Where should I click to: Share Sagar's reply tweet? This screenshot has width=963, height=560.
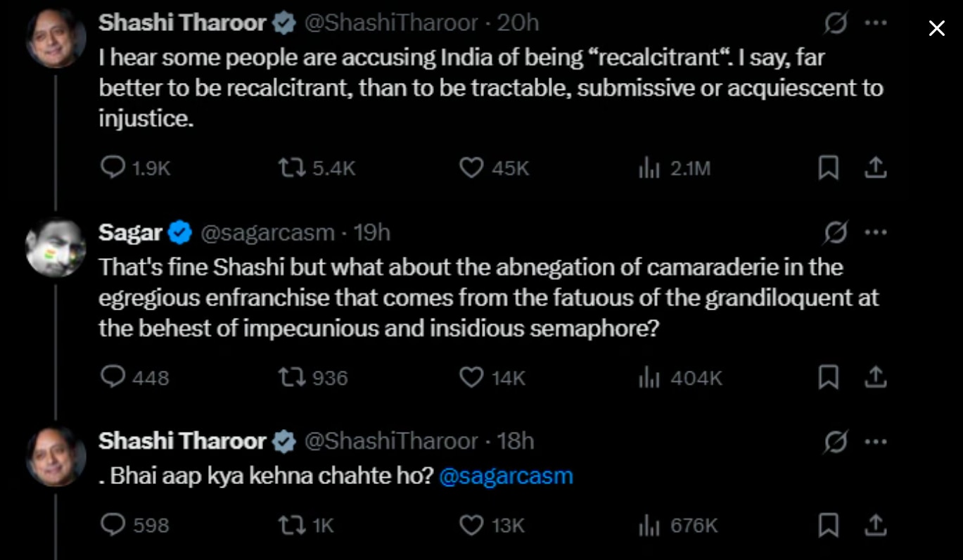coord(876,378)
